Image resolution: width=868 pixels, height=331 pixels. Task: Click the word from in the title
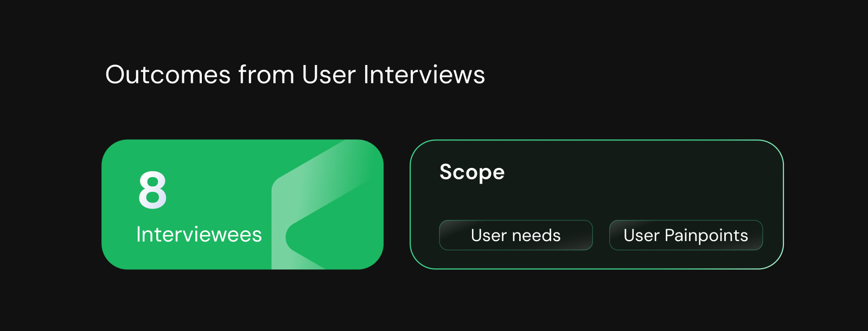pos(266,75)
